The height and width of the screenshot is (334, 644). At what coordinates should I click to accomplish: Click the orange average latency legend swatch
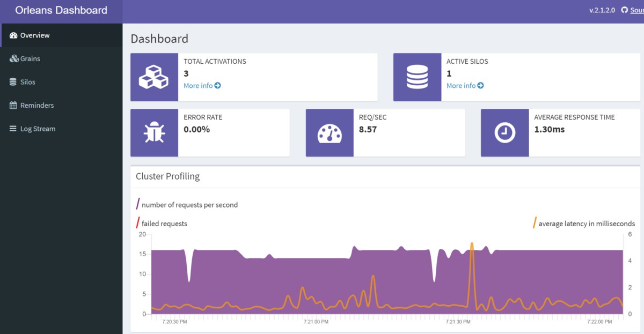coord(535,222)
